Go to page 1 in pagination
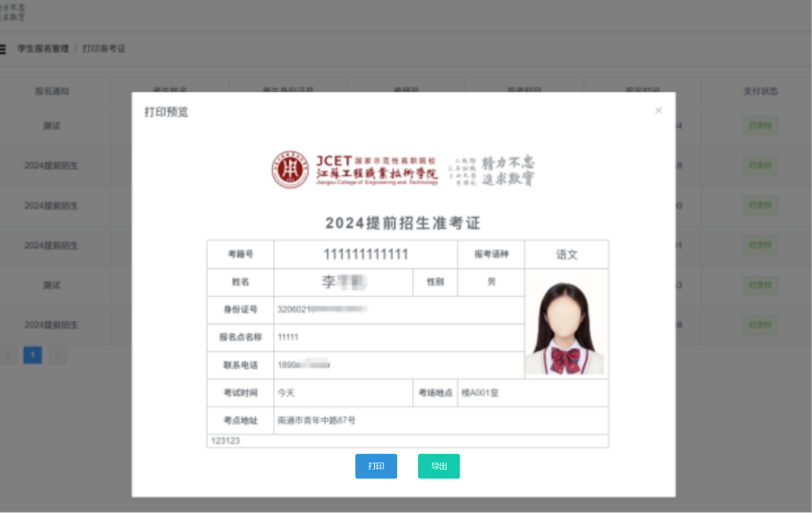Image resolution: width=812 pixels, height=513 pixels. click(x=33, y=355)
